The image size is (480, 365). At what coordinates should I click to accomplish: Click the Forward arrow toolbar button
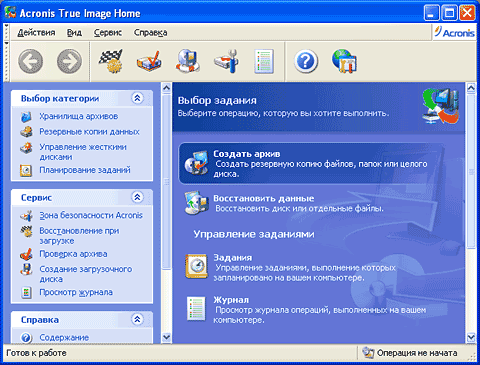69,61
